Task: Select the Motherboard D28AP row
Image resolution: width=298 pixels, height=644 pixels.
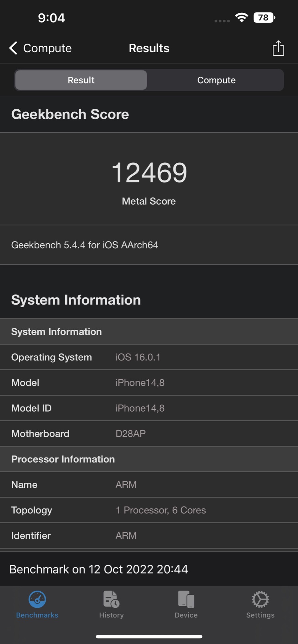Action: click(149, 434)
